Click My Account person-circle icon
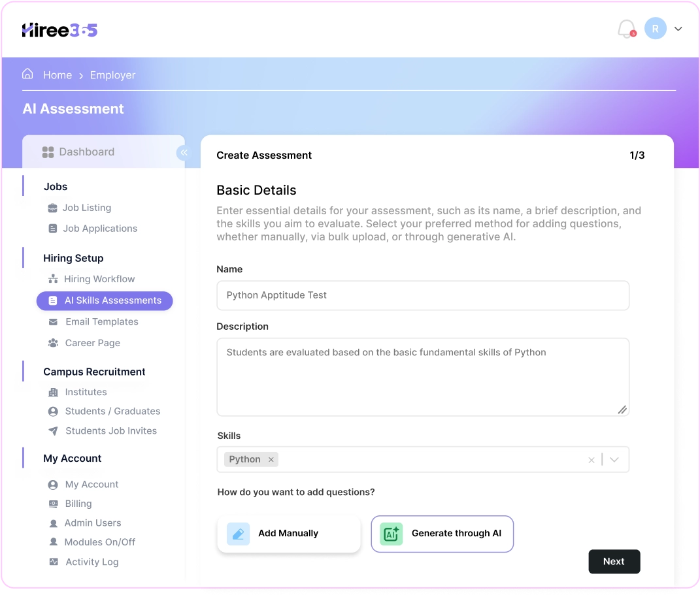700x597 pixels. point(53,485)
